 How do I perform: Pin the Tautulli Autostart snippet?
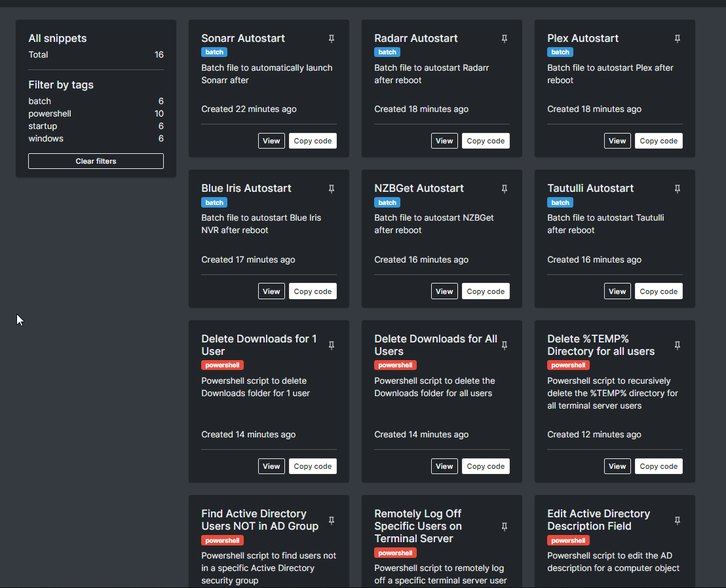click(678, 189)
